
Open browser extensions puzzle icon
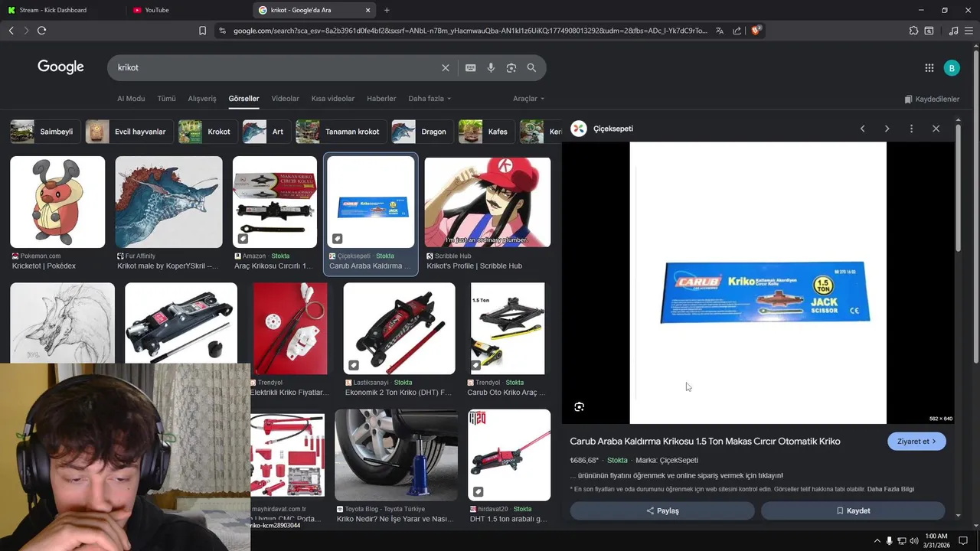(913, 31)
